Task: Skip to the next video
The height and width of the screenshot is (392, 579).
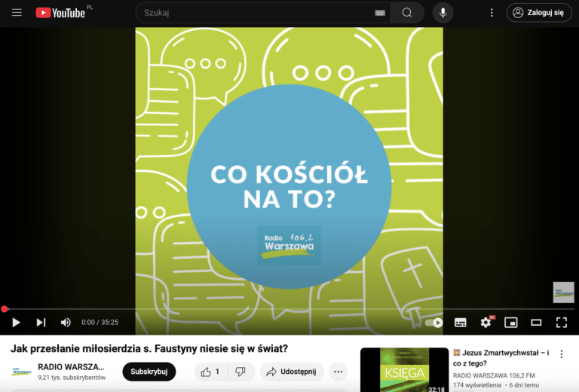Action: (x=41, y=323)
